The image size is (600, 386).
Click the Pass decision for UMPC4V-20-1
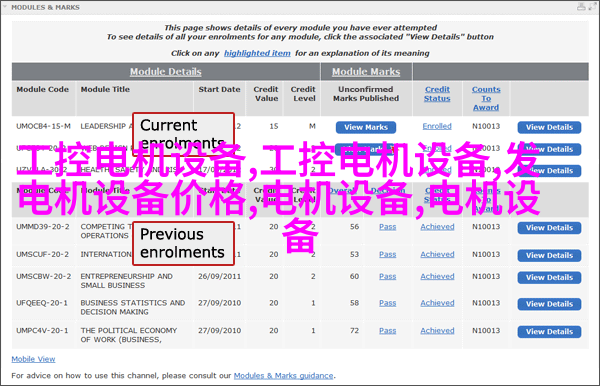387,331
